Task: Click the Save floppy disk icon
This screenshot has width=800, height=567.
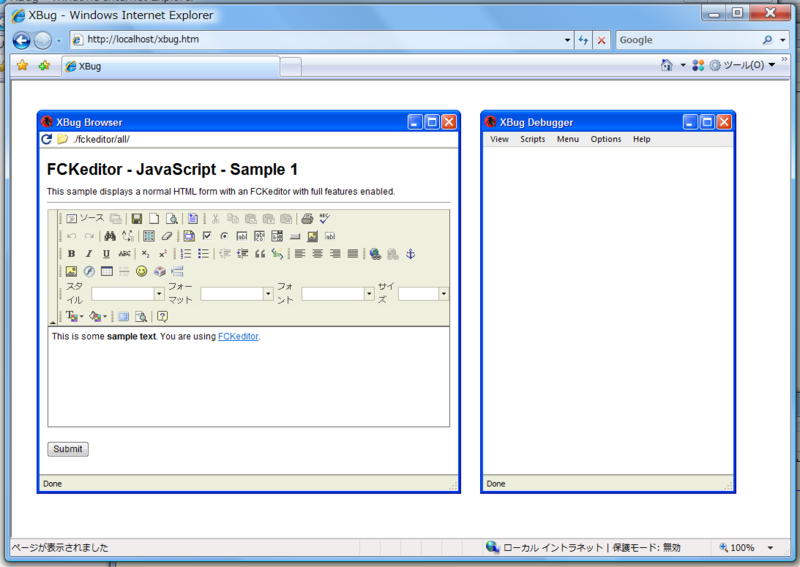Action: tap(137, 219)
